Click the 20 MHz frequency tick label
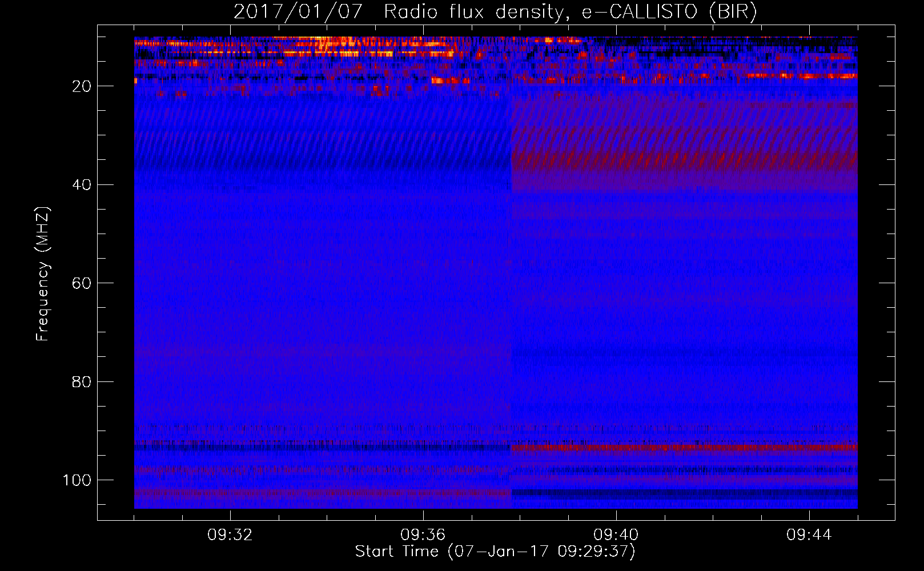 [x=82, y=86]
